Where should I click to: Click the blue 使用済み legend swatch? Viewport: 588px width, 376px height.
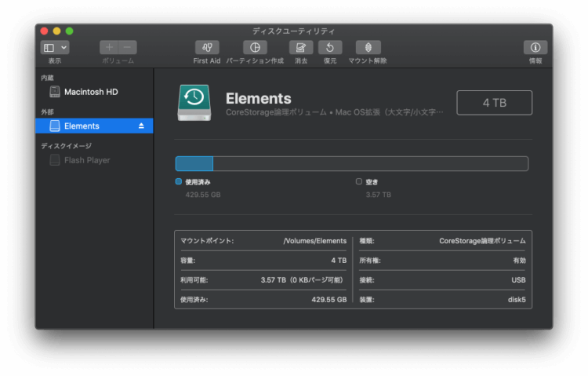179,182
